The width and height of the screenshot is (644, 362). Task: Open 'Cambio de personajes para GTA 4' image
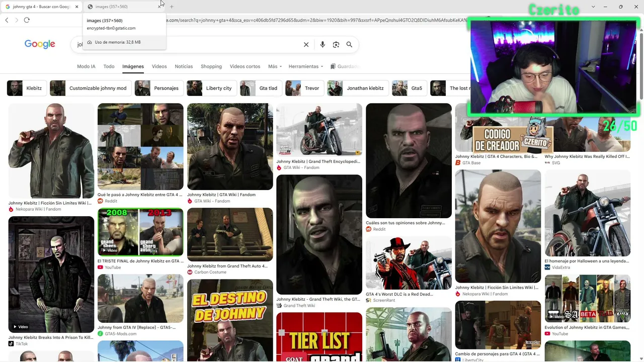point(498,325)
